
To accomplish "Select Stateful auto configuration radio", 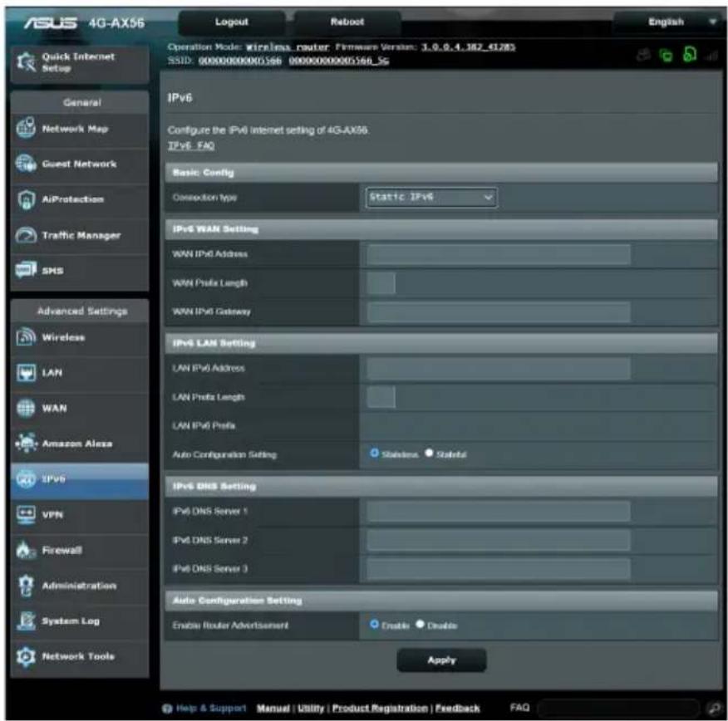I will click(x=429, y=453).
